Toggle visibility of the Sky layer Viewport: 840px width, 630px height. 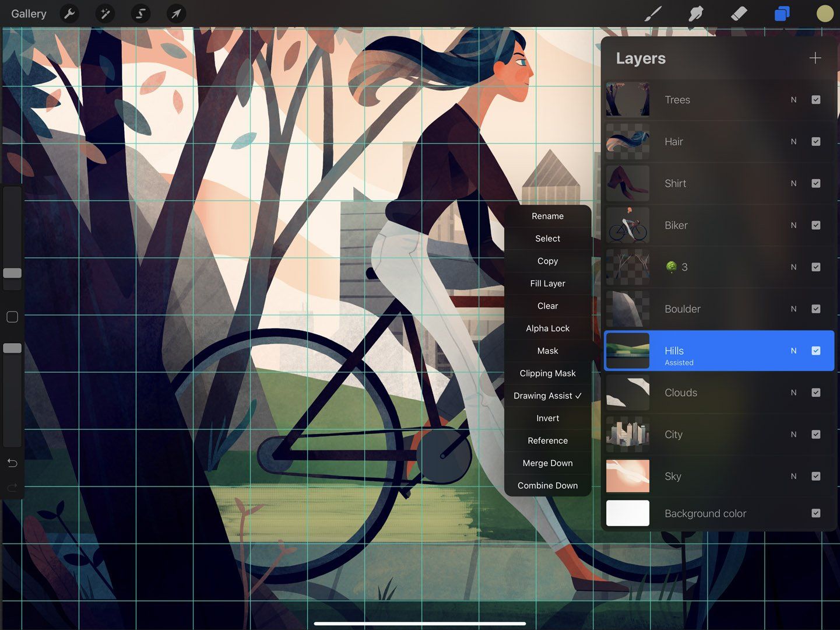pyautogui.click(x=816, y=476)
